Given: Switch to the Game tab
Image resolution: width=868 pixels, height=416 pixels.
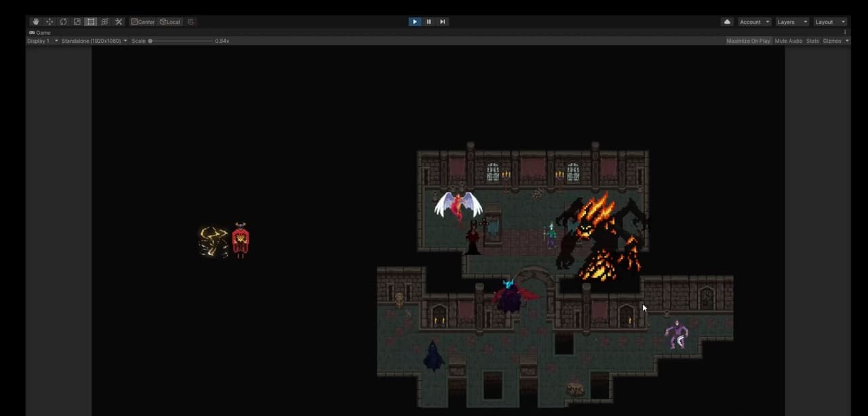Looking at the screenshot, I should point(40,33).
